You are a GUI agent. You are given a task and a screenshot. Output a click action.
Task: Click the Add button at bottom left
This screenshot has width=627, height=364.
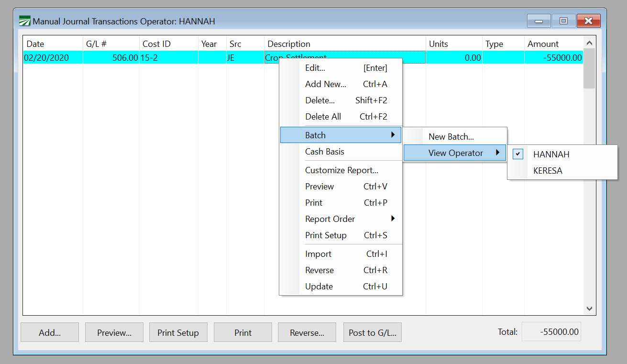pyautogui.click(x=50, y=332)
